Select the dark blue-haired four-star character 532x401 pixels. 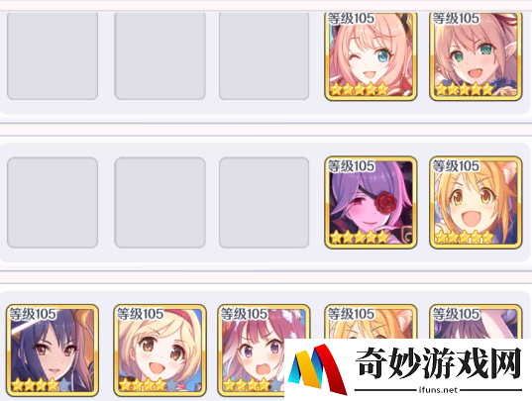(53, 351)
